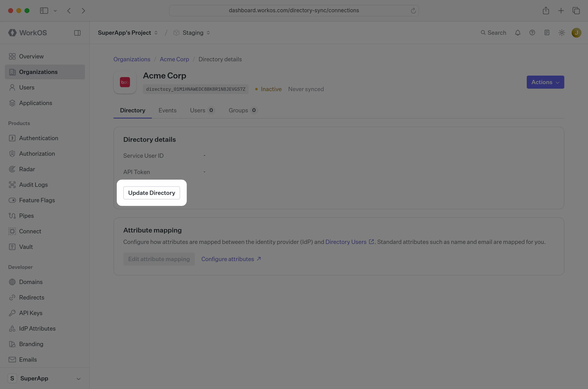Open Connect in sidebar
The height and width of the screenshot is (389, 588).
click(x=45, y=231)
